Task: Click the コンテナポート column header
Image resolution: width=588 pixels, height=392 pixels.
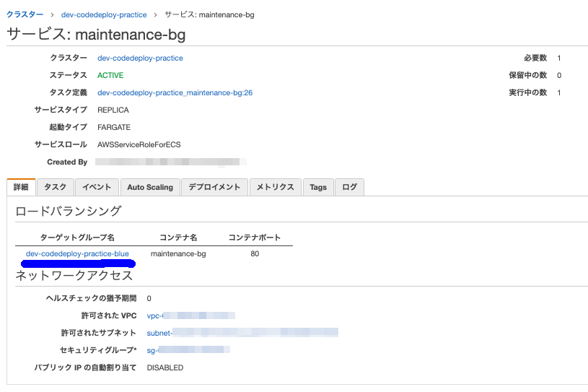Action: (x=254, y=238)
